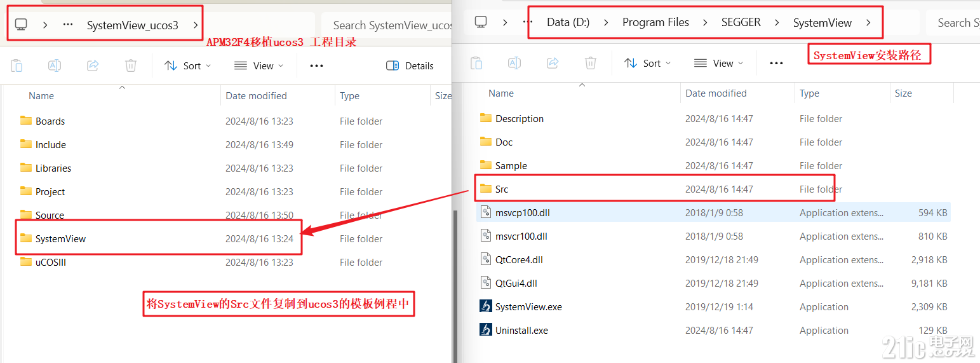Click the 2,309 KB size of SystemView.exe
Screen dimensions: 980x363
[928, 306]
